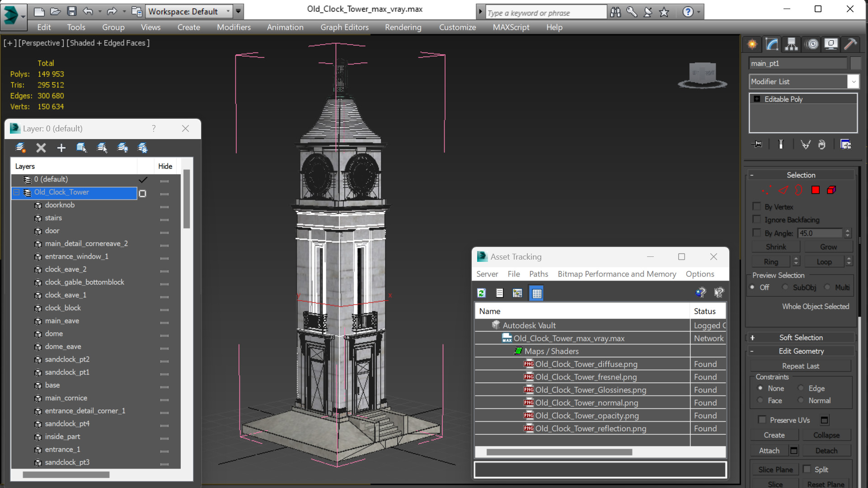Select Border sub-object level

pyautogui.click(x=799, y=190)
